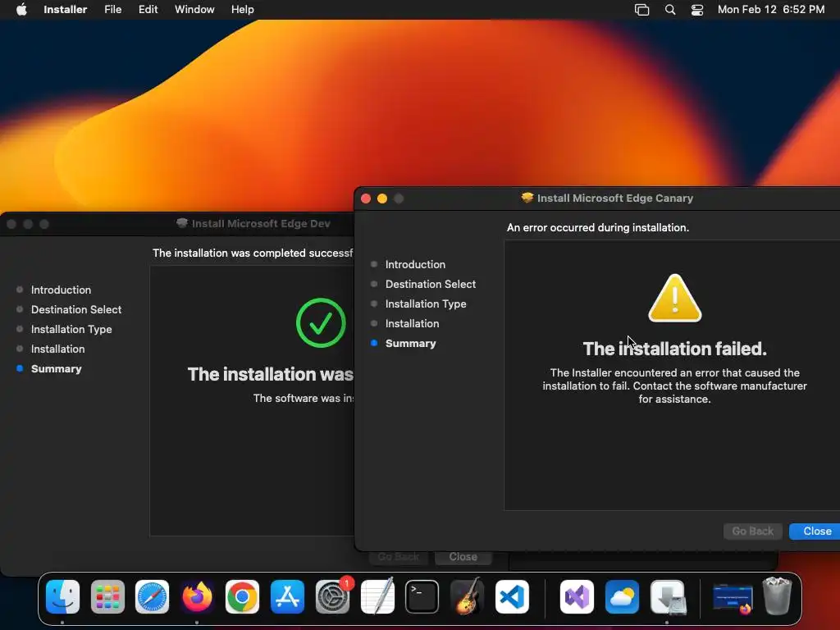Click the yellow warning triangle icon
840x630 pixels.
(x=674, y=299)
